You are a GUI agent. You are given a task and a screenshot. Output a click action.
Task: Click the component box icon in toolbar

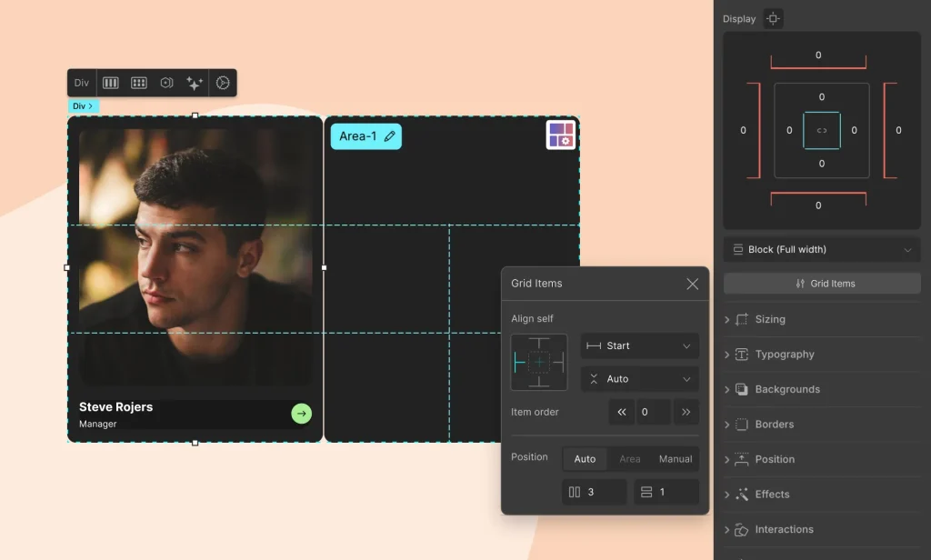point(167,83)
